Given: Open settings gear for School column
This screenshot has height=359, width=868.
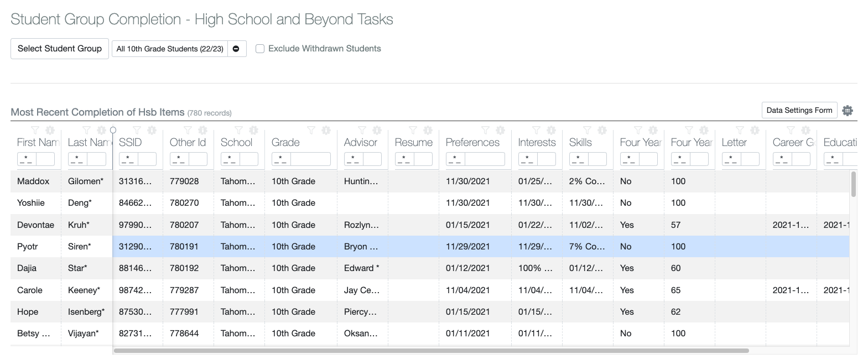Looking at the screenshot, I should click(x=253, y=131).
